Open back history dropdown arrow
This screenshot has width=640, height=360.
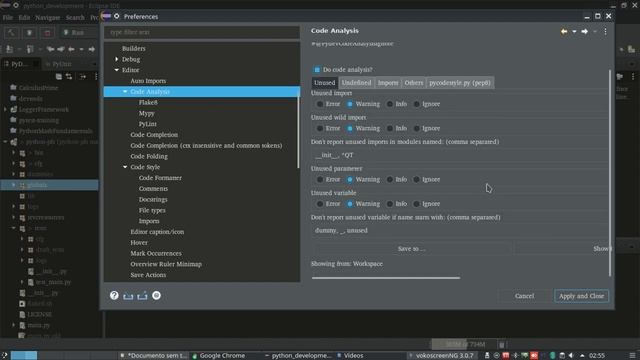(574, 31)
